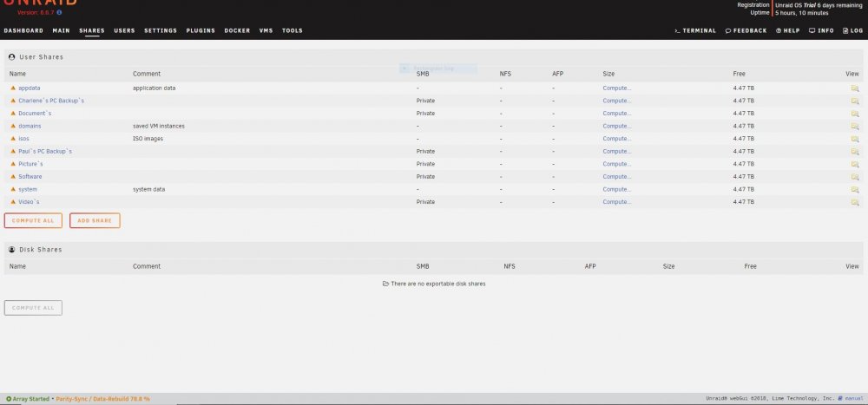Viewport: 868px width, 405px height.
Task: Open the appdata share settings
Action: pos(30,88)
